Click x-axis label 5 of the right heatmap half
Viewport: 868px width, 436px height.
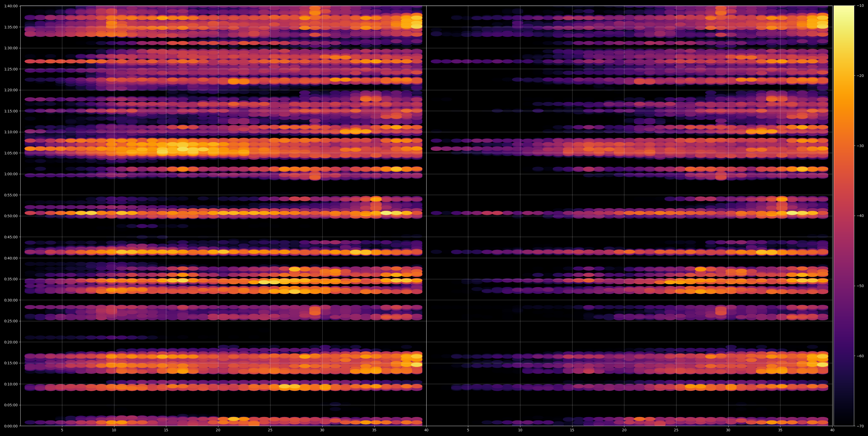click(468, 430)
